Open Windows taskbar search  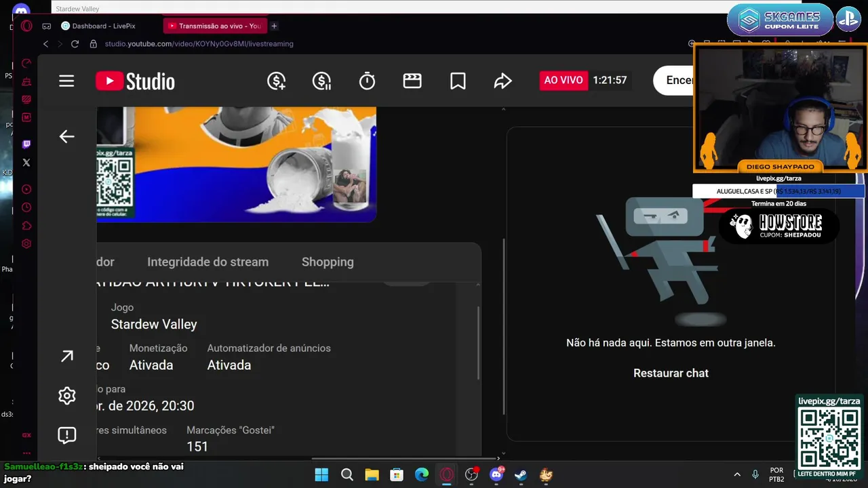[347, 475]
